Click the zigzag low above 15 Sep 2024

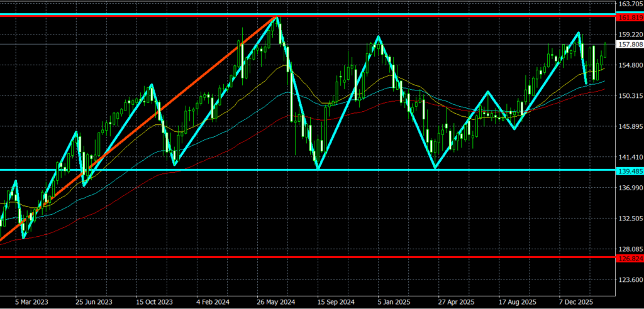click(318, 168)
